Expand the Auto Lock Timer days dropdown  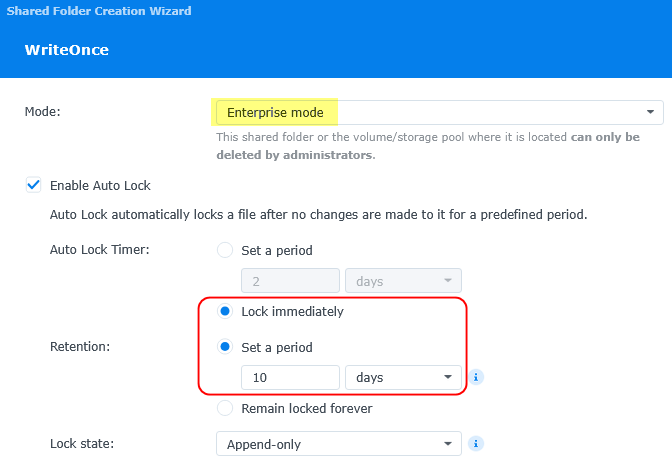coord(403,281)
